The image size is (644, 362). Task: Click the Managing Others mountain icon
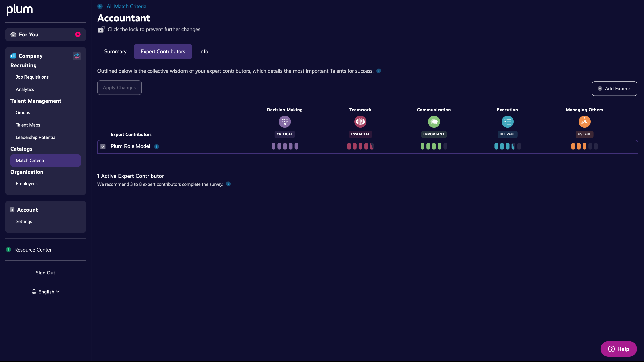584,122
